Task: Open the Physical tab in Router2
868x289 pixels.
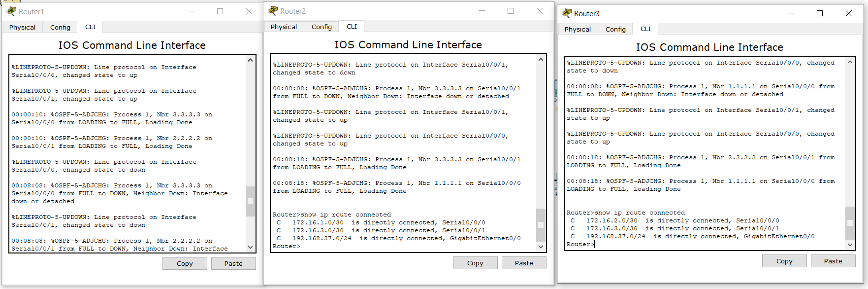Action: pyautogui.click(x=284, y=27)
